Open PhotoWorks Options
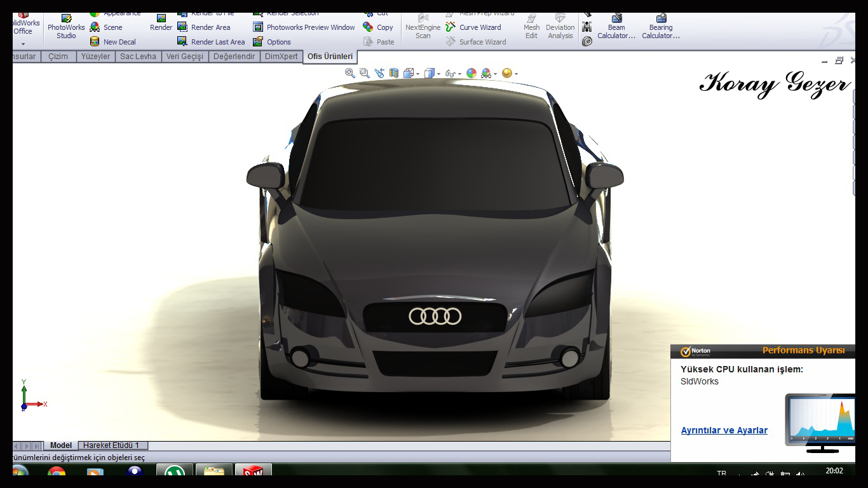 click(272, 42)
